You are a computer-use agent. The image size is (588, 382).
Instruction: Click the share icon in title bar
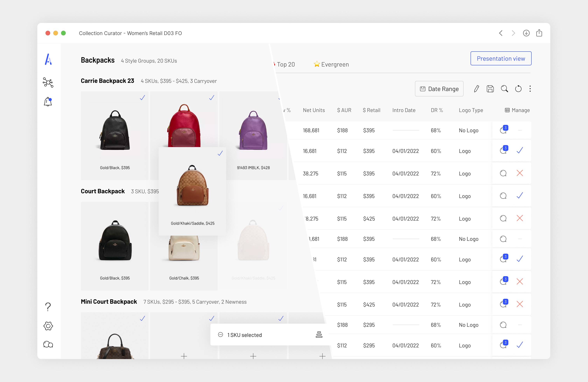pyautogui.click(x=539, y=33)
